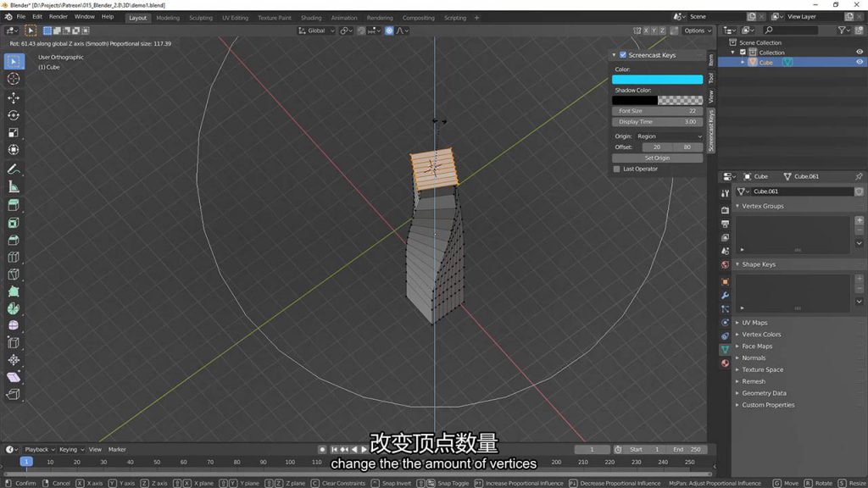Collapse the Vertex Groups panel

[x=737, y=207]
